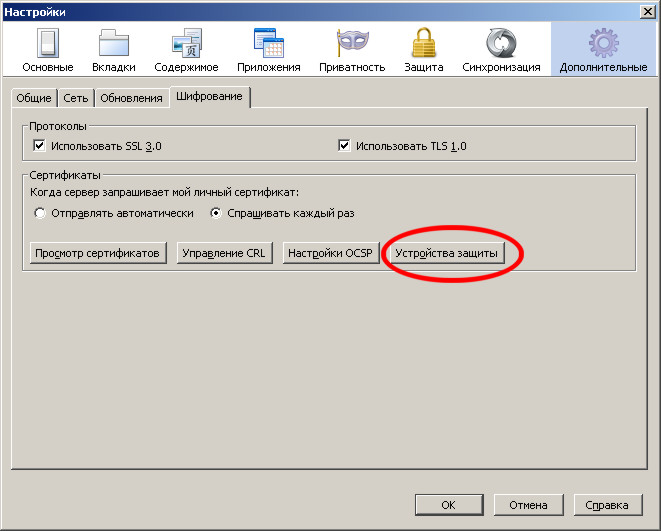The image size is (661, 531).
Task: Select the Дополнительные gear icon
Action: pyautogui.click(x=603, y=45)
